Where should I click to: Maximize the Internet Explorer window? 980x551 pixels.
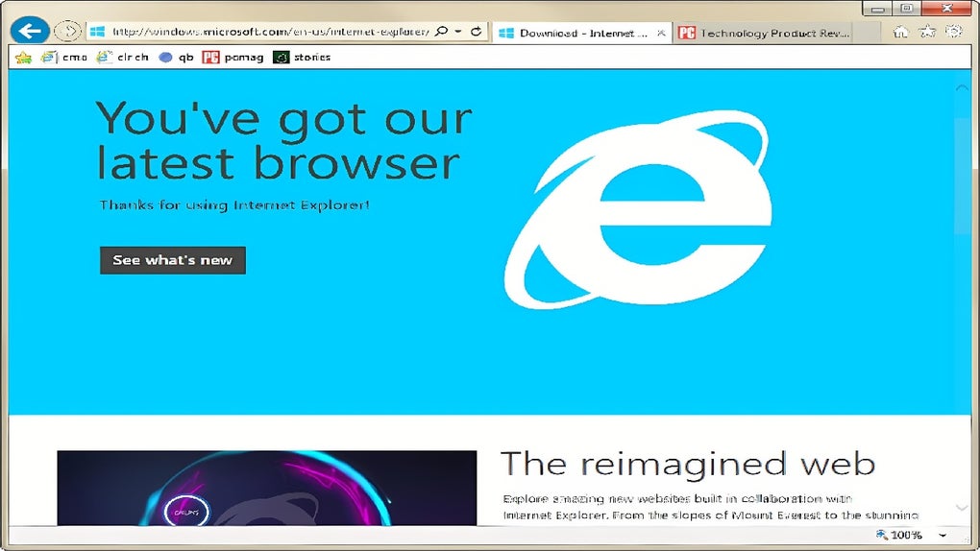(x=907, y=8)
